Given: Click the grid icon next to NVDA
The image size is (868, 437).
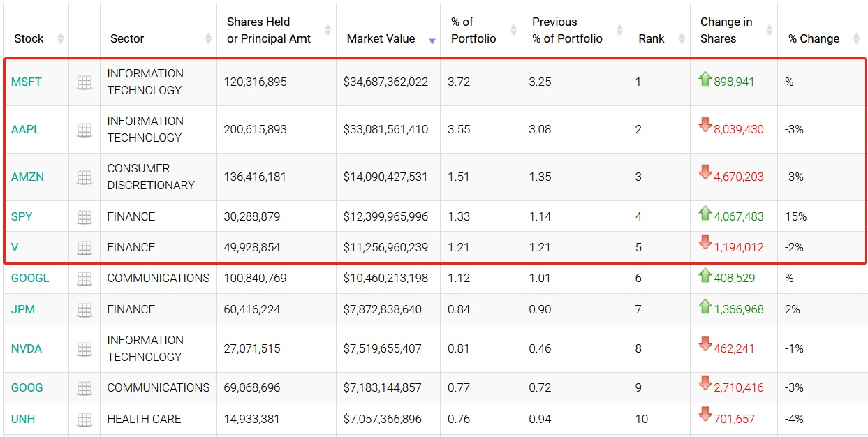Looking at the screenshot, I should click(x=84, y=349).
